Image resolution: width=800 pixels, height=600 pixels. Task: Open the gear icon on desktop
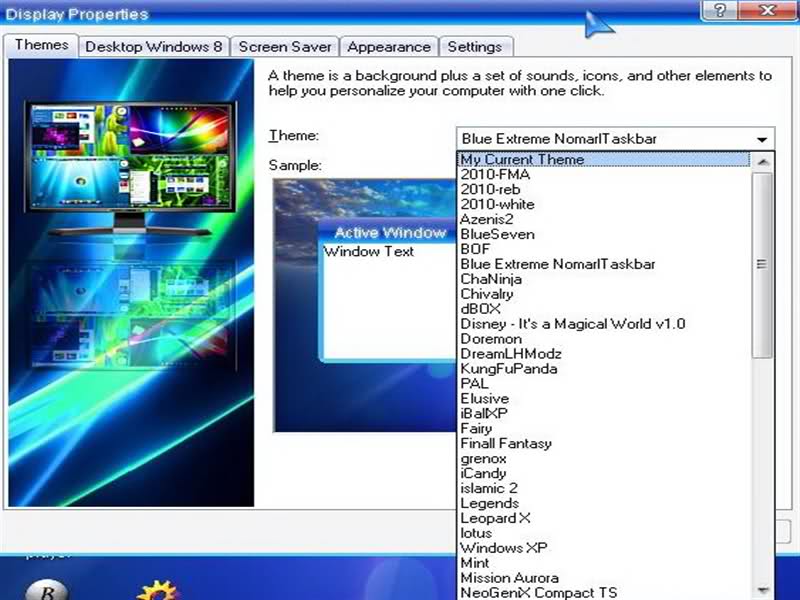pyautogui.click(x=158, y=590)
